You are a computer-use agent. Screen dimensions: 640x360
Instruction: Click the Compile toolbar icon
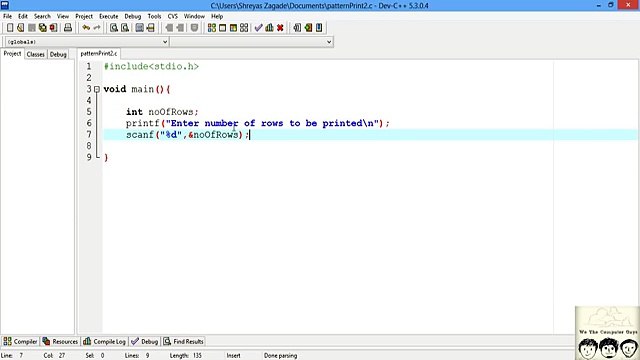point(211,28)
